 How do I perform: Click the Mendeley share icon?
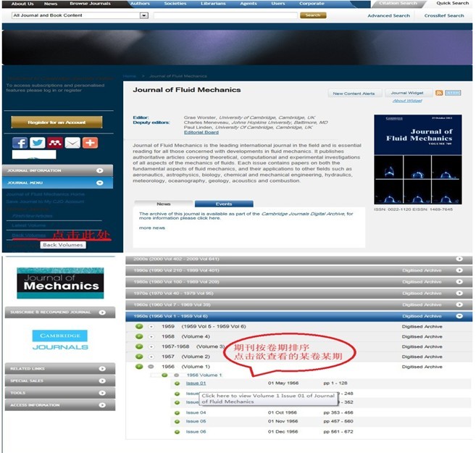click(x=55, y=143)
